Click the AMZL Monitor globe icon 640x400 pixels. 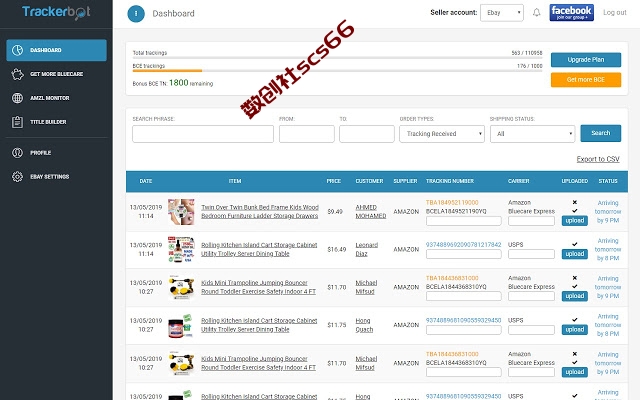17,98
